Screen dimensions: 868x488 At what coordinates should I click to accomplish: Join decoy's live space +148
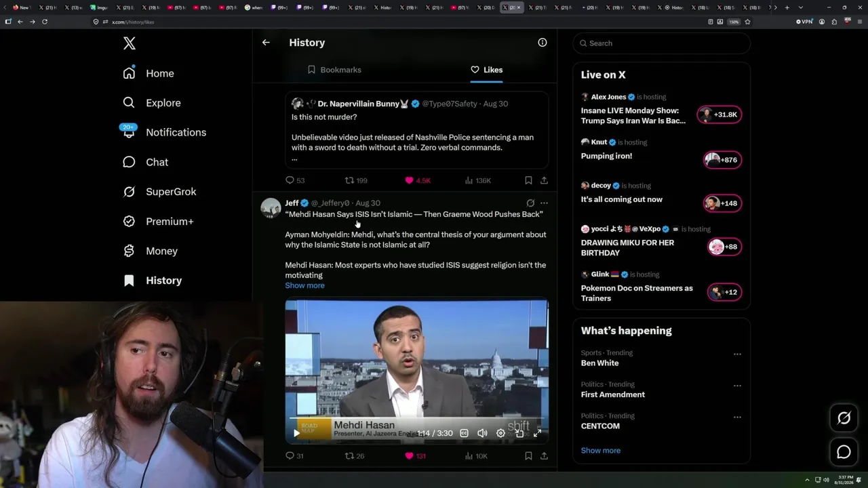[x=722, y=203]
